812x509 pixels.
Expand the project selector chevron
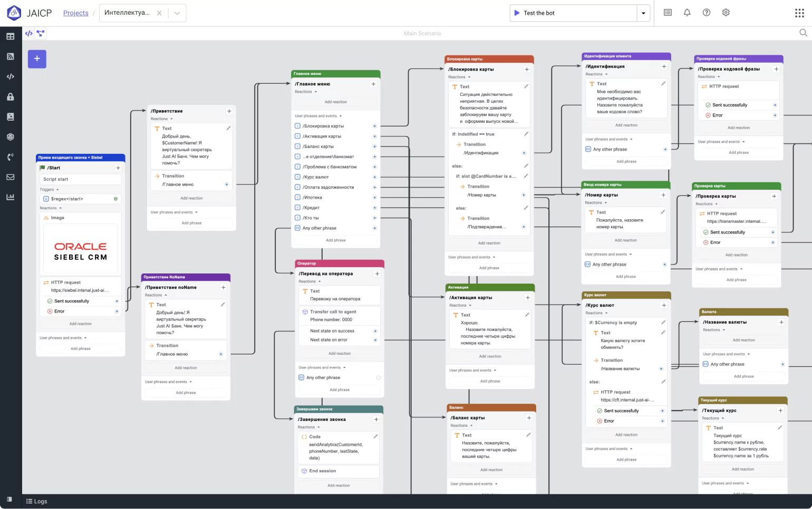tap(177, 13)
